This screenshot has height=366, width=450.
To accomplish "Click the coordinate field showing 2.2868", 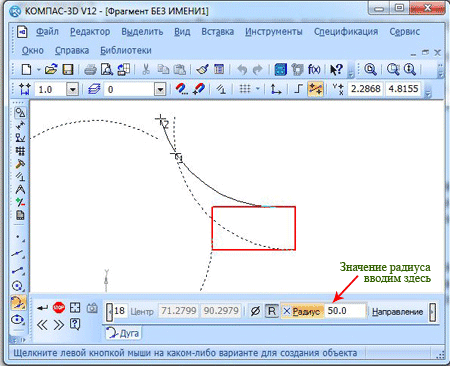I will coord(365,89).
